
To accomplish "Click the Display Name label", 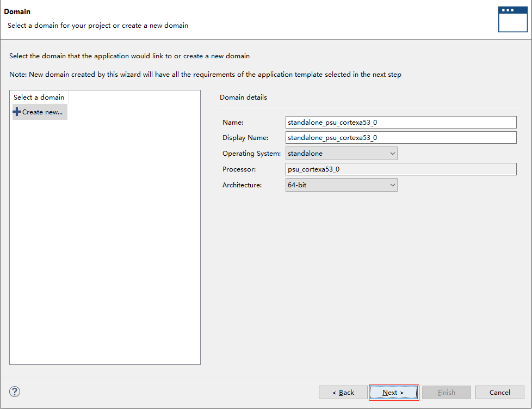I will pyautogui.click(x=245, y=138).
